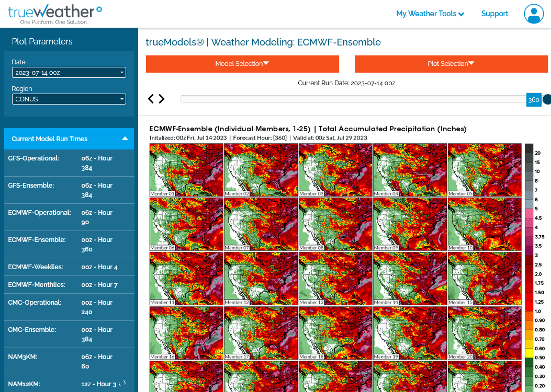Open My Weather Tools menu
This screenshot has height=392, width=551.
430,14
